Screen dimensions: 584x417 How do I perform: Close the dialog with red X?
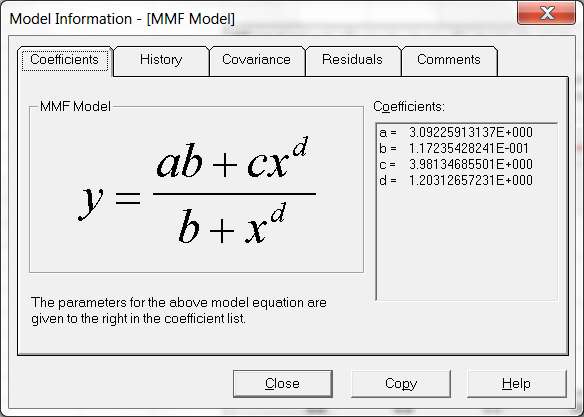point(546,13)
